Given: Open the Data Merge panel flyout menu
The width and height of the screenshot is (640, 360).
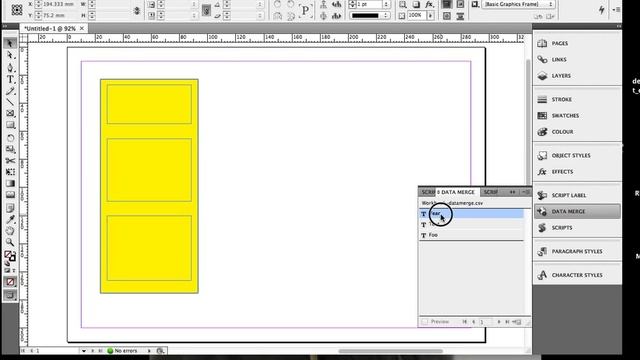Looking at the screenshot, I should pyautogui.click(x=526, y=192).
